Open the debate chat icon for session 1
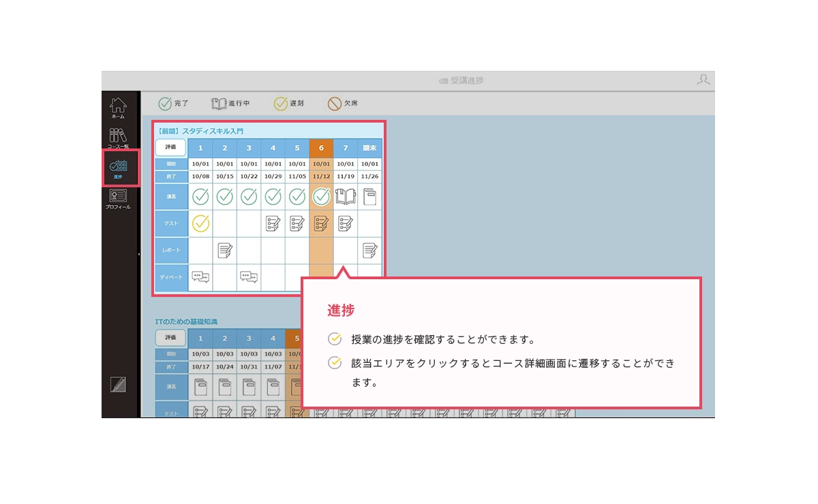 (x=200, y=277)
